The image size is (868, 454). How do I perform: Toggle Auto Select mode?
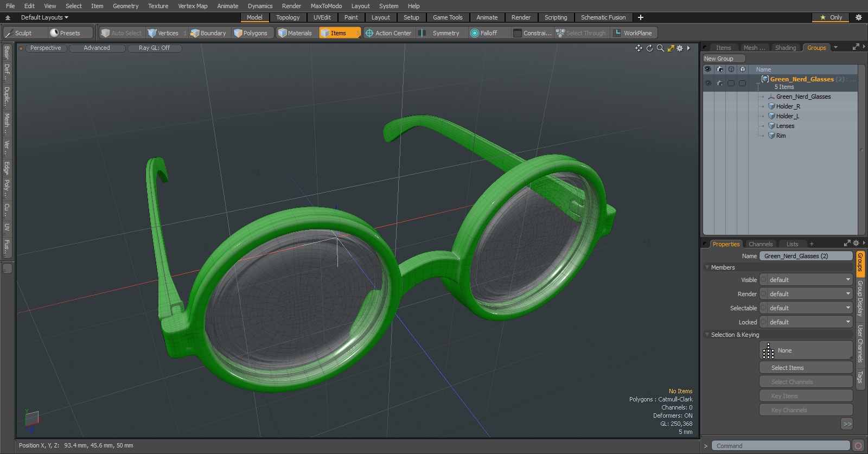tap(121, 33)
